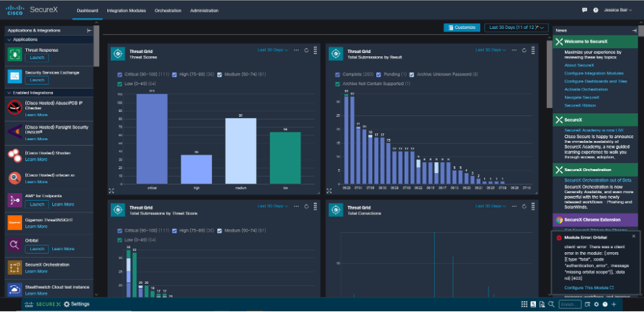Open the Orchestration tab

pos(168,11)
